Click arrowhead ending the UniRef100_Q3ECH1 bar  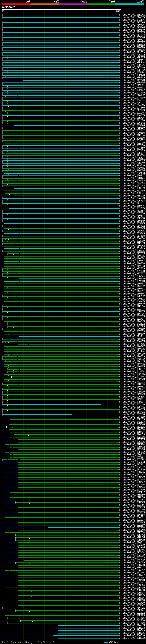pos(119,15)
